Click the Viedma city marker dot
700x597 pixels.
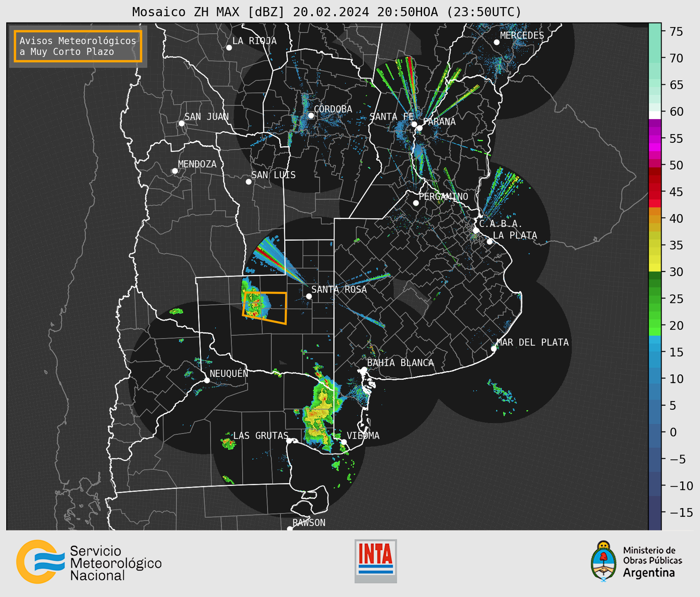pos(344,442)
